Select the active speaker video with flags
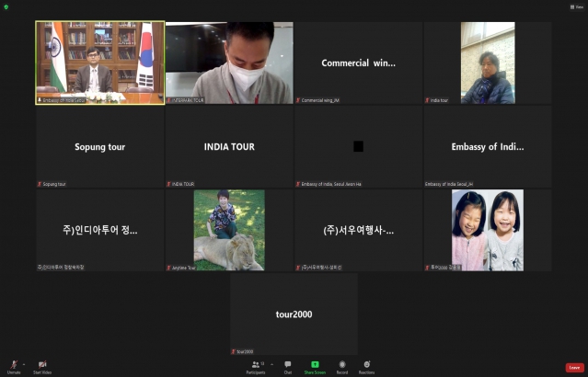588x377 pixels. (x=100, y=63)
